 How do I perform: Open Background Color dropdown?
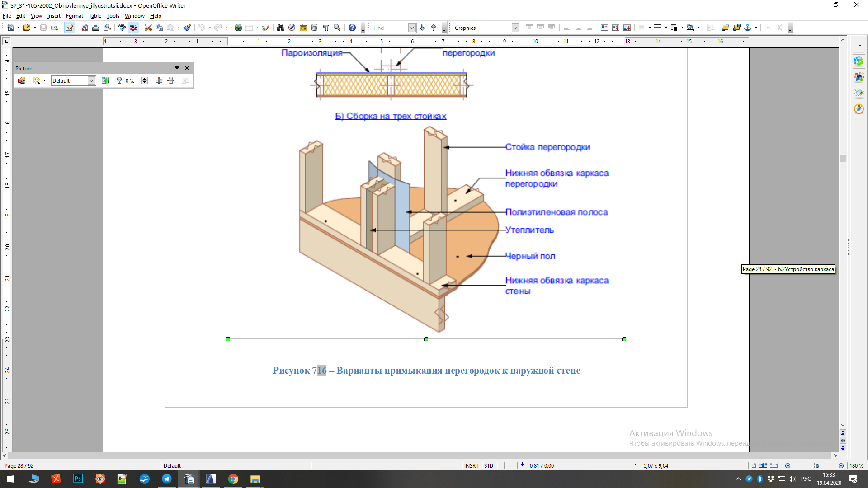tap(698, 28)
